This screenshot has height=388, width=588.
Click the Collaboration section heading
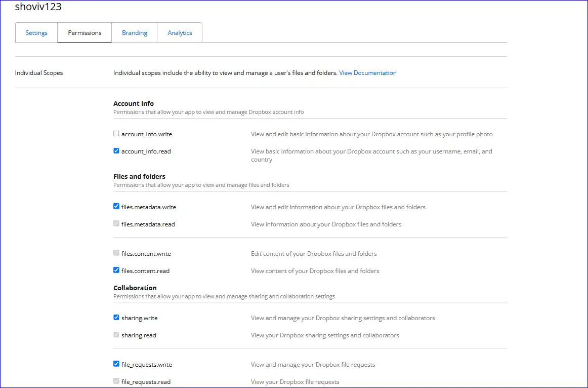coord(135,288)
